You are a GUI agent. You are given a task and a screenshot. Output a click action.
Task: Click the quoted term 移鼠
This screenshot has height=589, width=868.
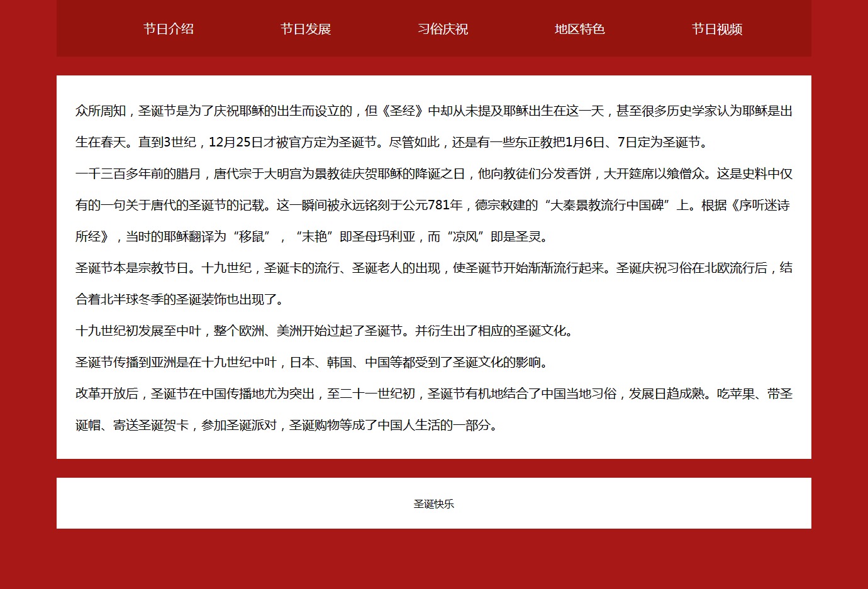(252, 237)
